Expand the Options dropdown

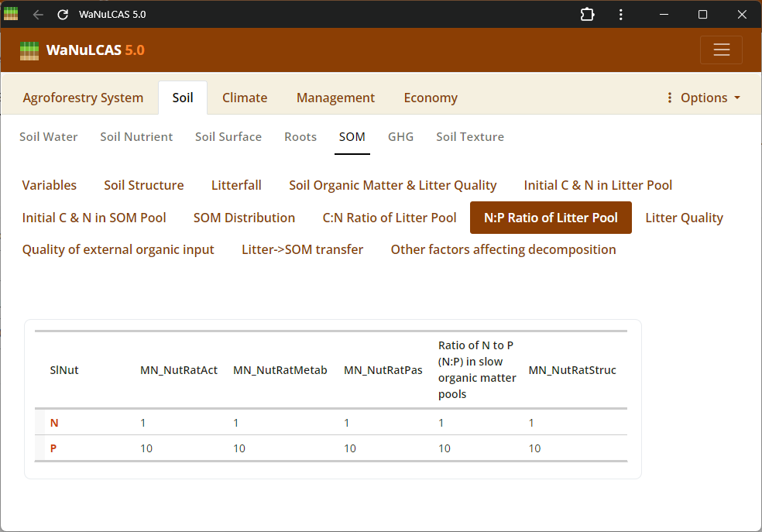pos(703,98)
